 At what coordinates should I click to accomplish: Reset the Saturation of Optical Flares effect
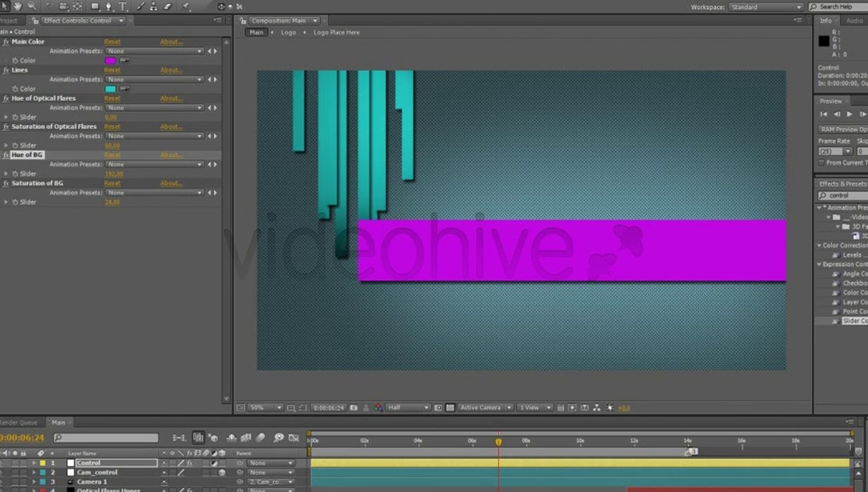pos(112,126)
